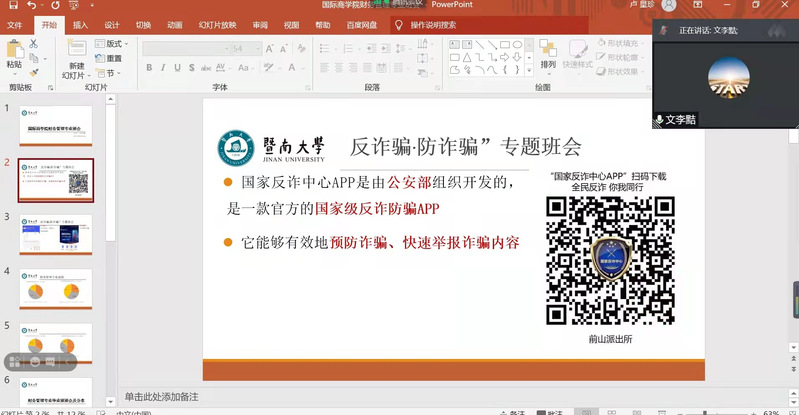
Task: Open the 百度网盘 ribbon tab
Action: pyautogui.click(x=362, y=25)
